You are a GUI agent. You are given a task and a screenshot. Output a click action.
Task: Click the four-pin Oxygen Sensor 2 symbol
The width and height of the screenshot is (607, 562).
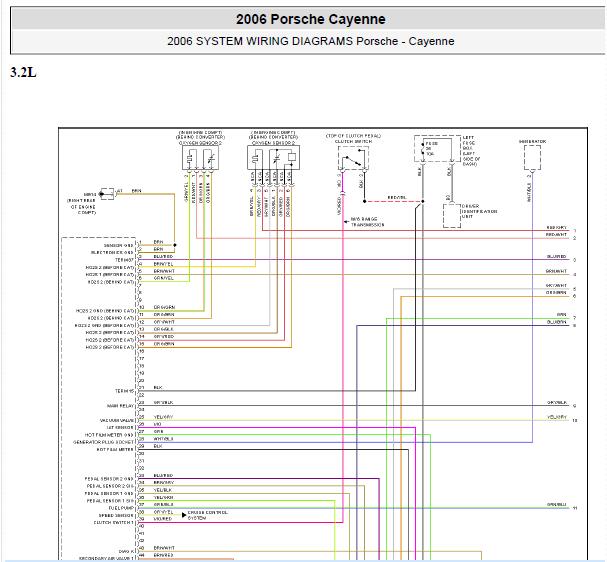200,158
